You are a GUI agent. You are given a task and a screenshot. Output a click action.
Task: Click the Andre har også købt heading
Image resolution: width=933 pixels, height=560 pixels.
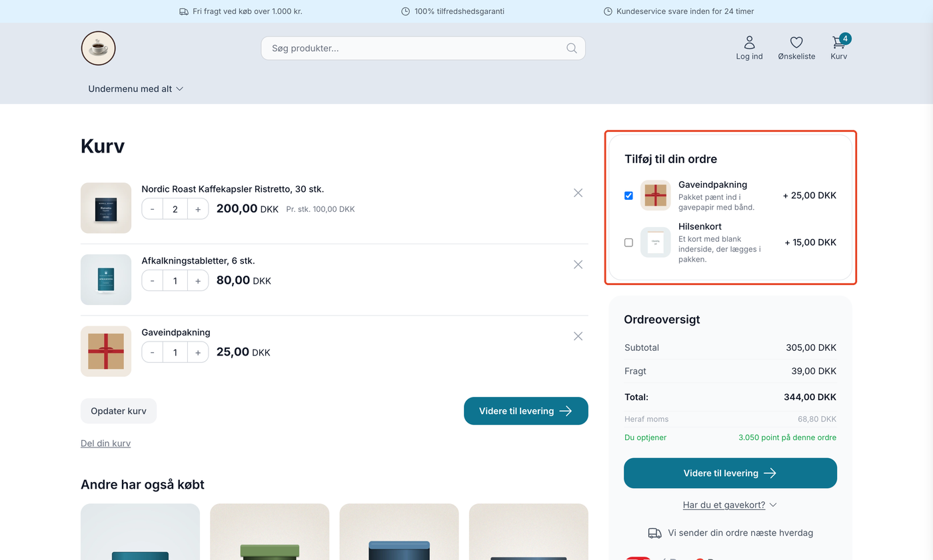pos(143,484)
